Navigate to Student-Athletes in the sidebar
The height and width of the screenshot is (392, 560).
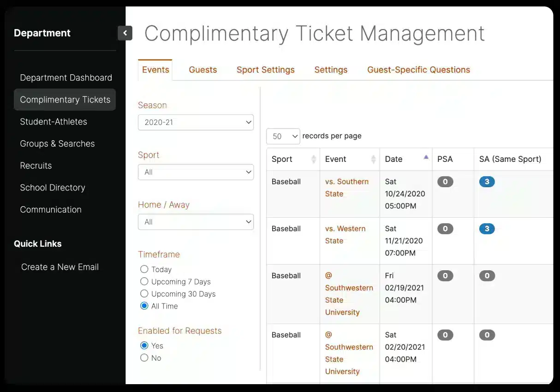[54, 121]
